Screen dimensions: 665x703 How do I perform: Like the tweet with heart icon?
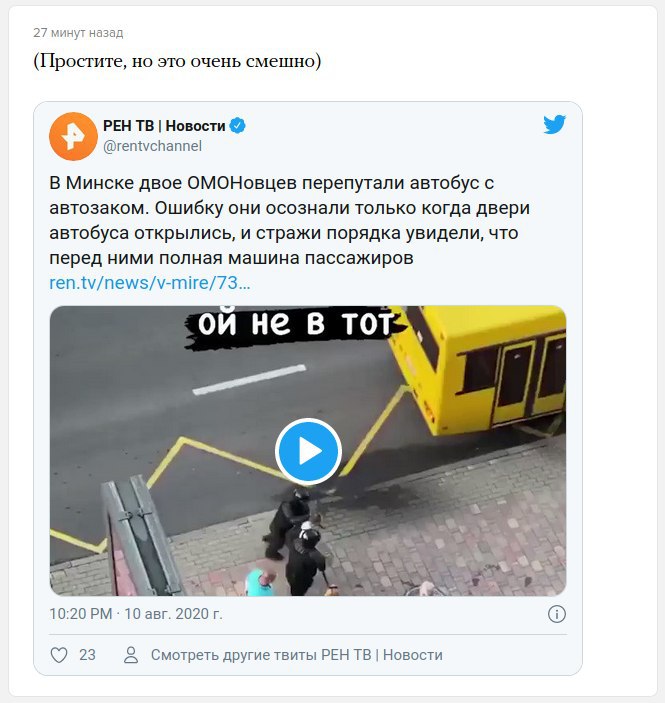tap(59, 655)
